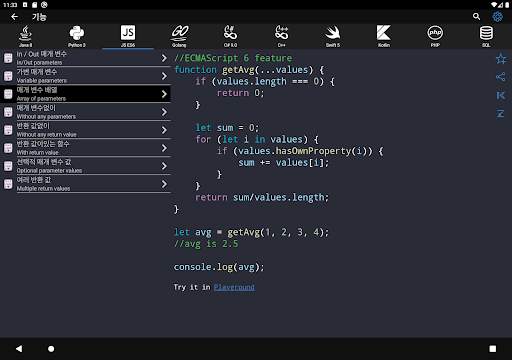Expand the Variable parameters chevron
This screenshot has width=512, height=360.
[x=164, y=76]
